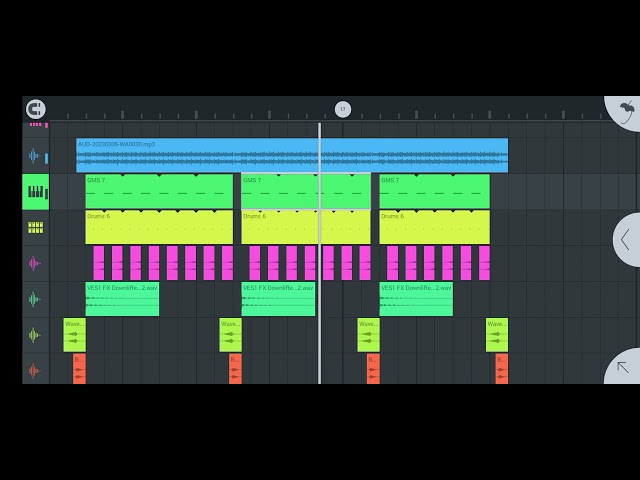Open the FL Studio fruit logo menu
This screenshot has height=480, width=640.
point(626,112)
